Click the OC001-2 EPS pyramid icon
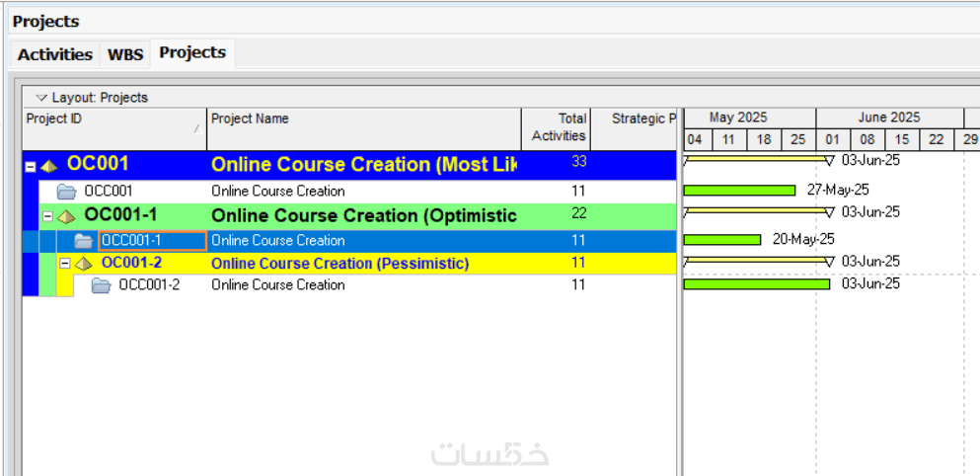 83,264
